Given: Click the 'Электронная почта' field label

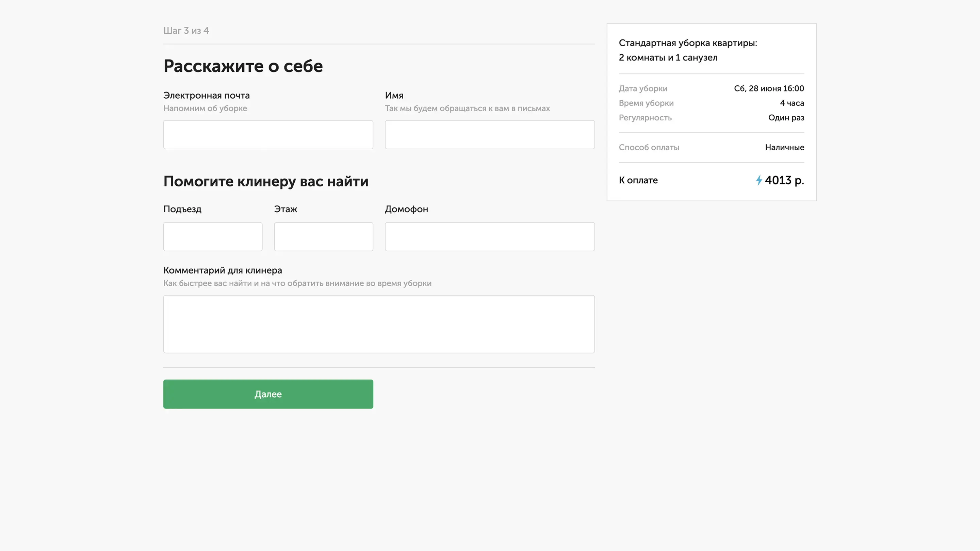Looking at the screenshot, I should pyautogui.click(x=206, y=96).
